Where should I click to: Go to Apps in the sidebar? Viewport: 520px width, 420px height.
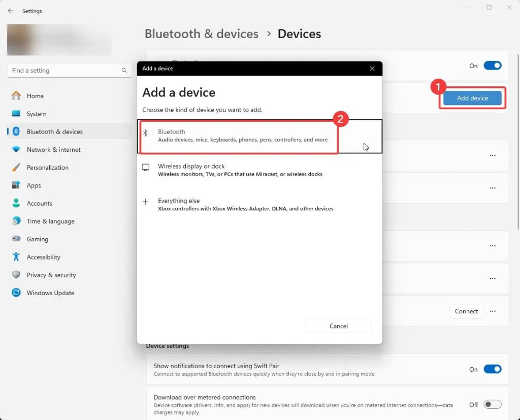click(x=70, y=185)
